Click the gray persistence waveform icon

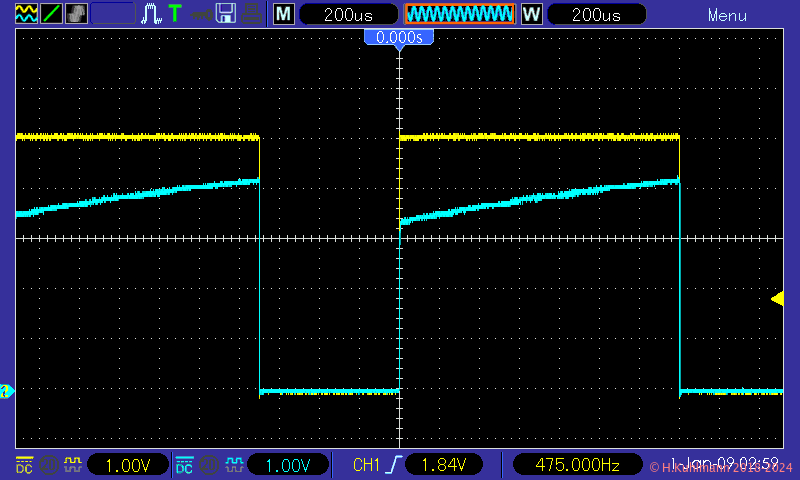(76, 14)
